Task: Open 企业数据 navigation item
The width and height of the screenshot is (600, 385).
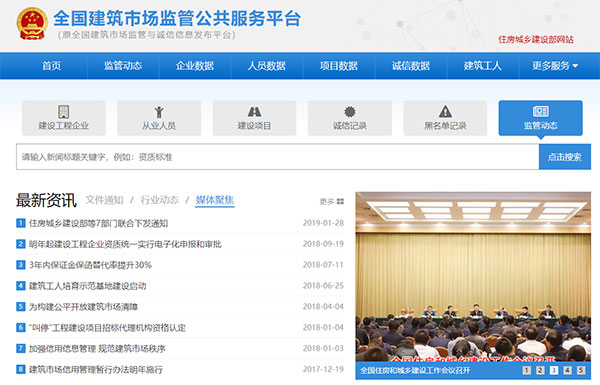Action: [x=195, y=66]
